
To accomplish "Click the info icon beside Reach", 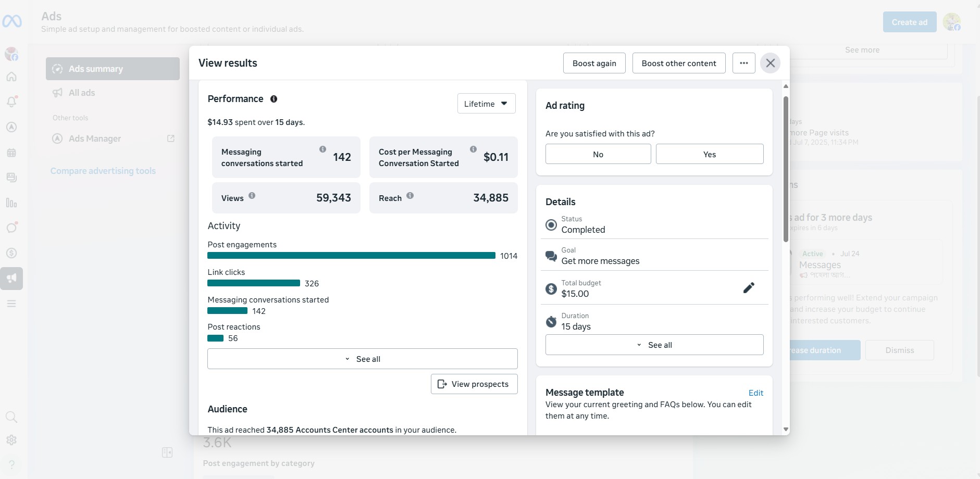I will (410, 196).
